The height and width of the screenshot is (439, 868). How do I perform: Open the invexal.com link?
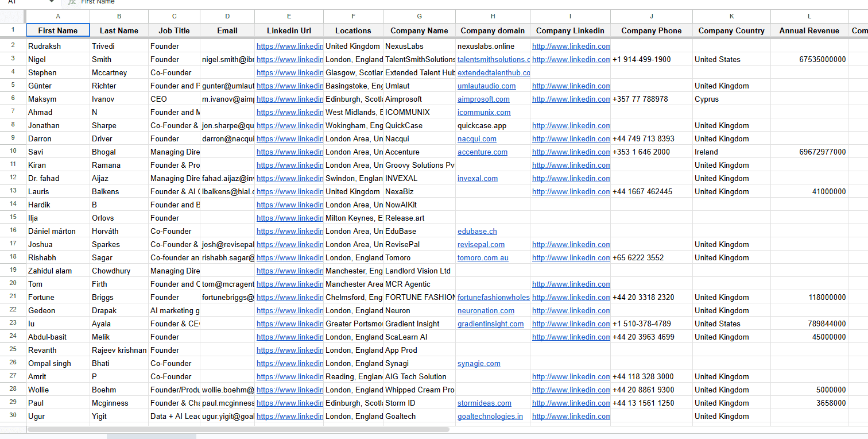tap(478, 179)
